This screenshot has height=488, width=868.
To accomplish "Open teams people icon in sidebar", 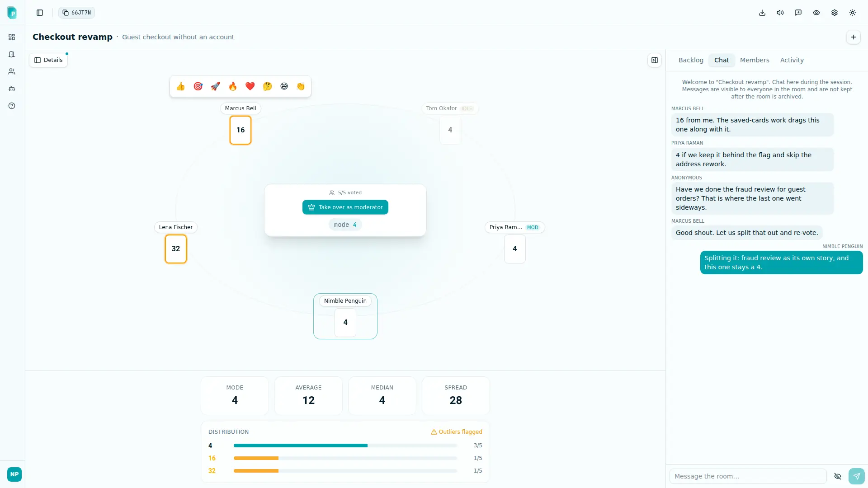I will [x=12, y=71].
